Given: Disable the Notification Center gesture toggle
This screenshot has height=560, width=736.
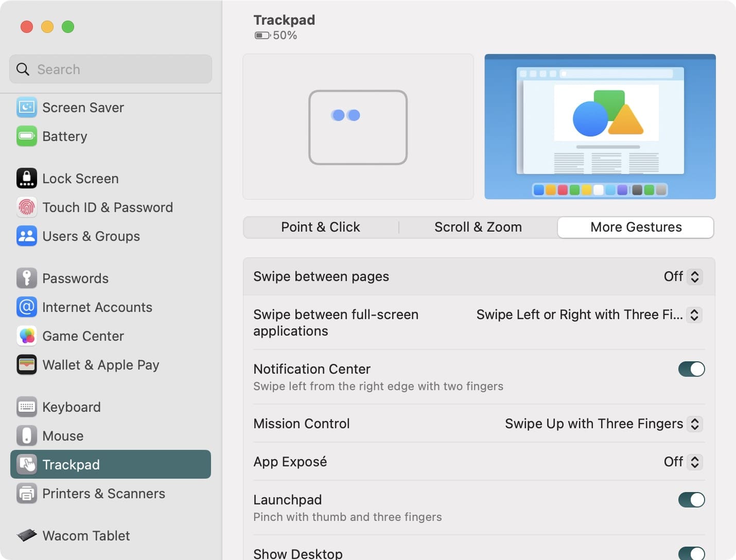Looking at the screenshot, I should tap(691, 369).
